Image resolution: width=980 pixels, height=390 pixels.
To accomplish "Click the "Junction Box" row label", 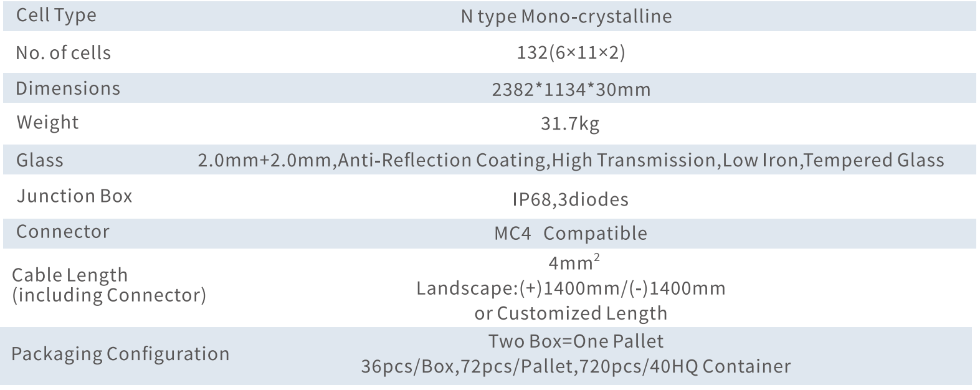I will point(74,196).
